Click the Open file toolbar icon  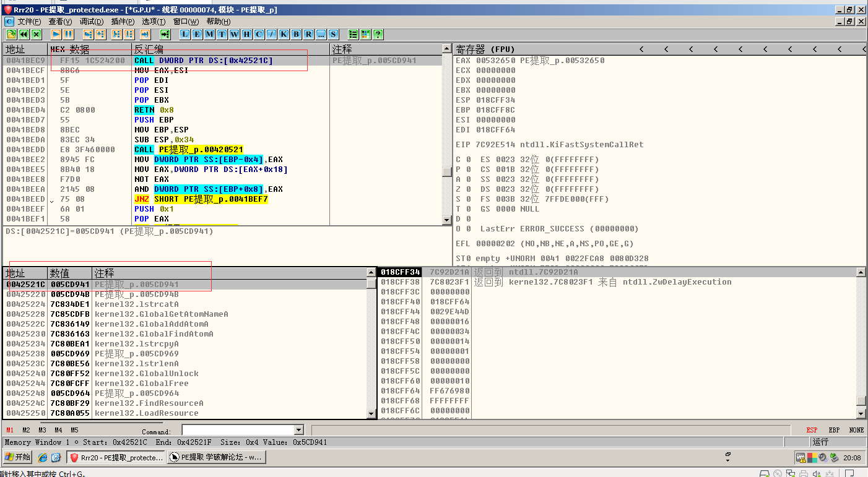point(11,35)
